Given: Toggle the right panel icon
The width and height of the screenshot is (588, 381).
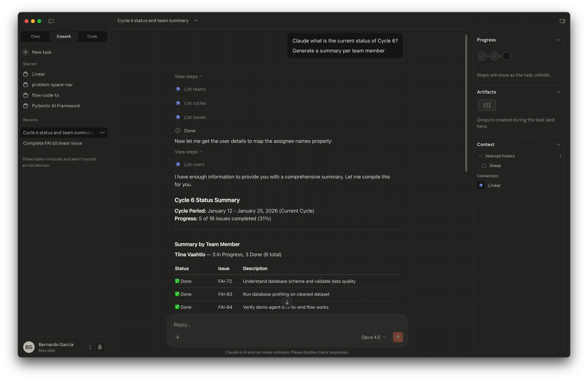Looking at the screenshot, I should (x=562, y=21).
